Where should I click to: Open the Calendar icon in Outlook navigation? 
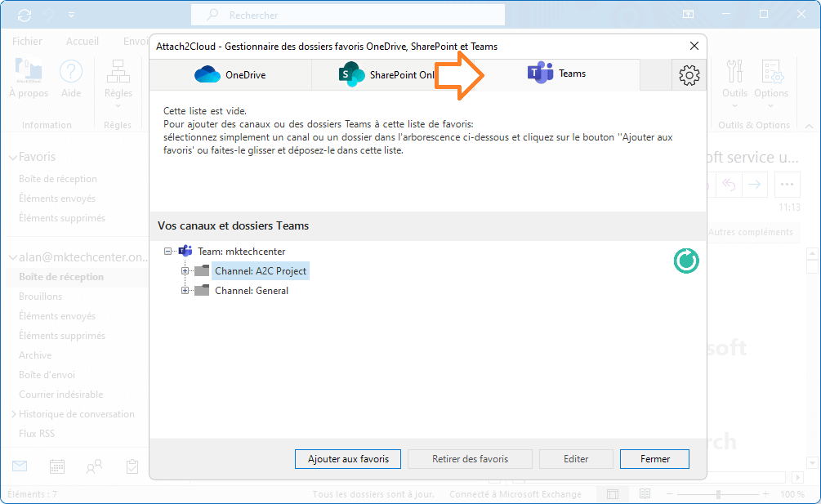coord(56,466)
